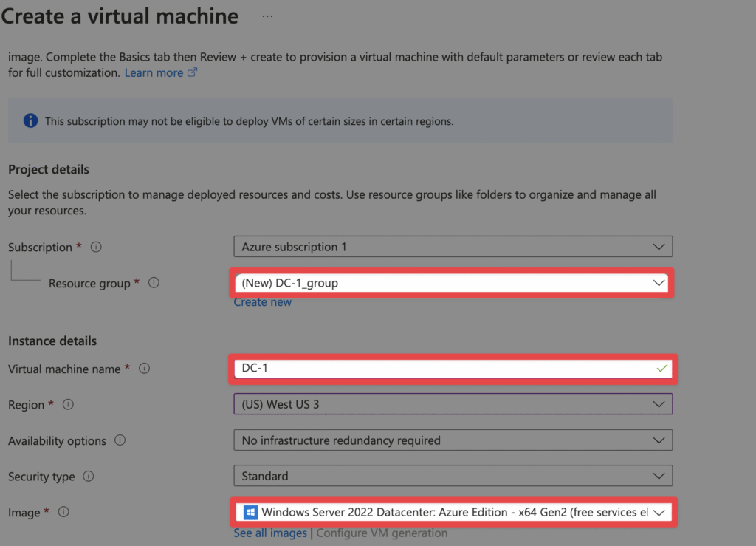Expand the Subscription dropdown
Screen dimensions: 756x546
point(453,247)
